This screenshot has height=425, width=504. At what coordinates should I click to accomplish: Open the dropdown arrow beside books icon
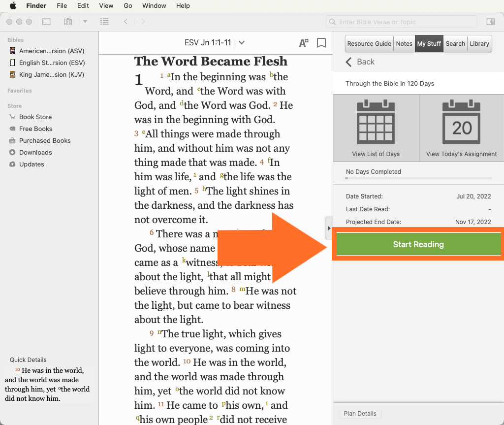pos(85,22)
